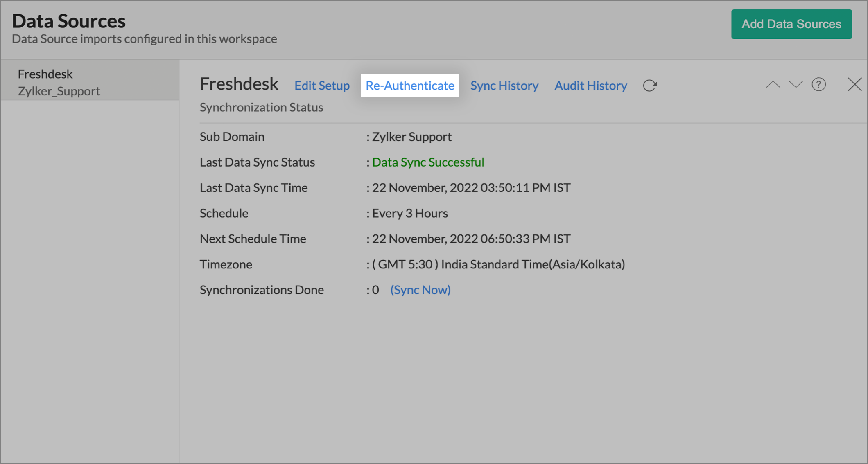This screenshot has height=464, width=868.
Task: Open Sync History
Action: (x=504, y=86)
